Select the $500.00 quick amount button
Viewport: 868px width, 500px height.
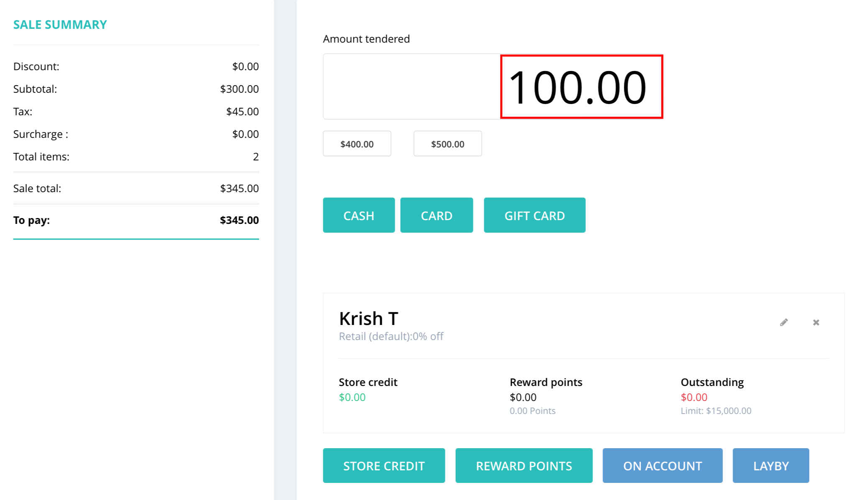point(448,144)
